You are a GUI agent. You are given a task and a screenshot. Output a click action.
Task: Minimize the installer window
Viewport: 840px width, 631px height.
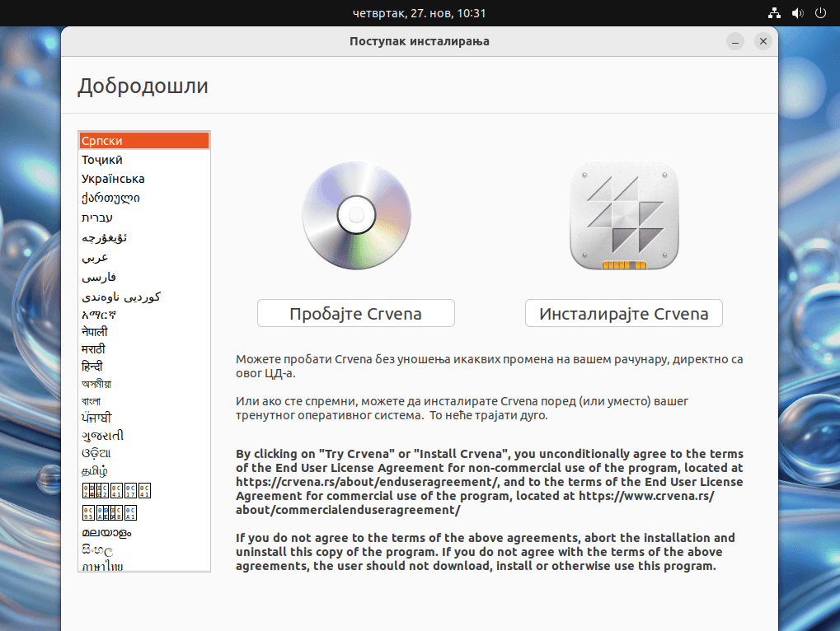[735, 41]
